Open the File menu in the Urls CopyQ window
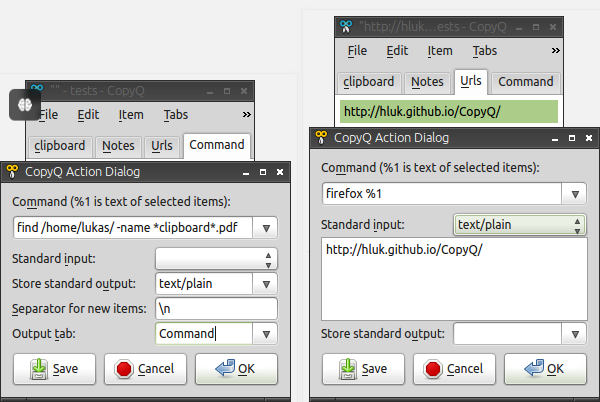Image resolution: width=600 pixels, height=402 pixels. coord(357,51)
